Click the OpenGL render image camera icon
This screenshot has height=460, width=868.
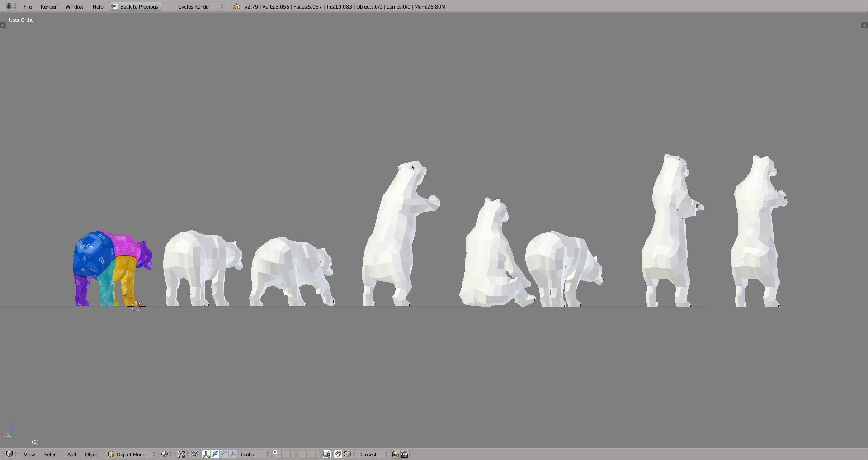point(396,454)
